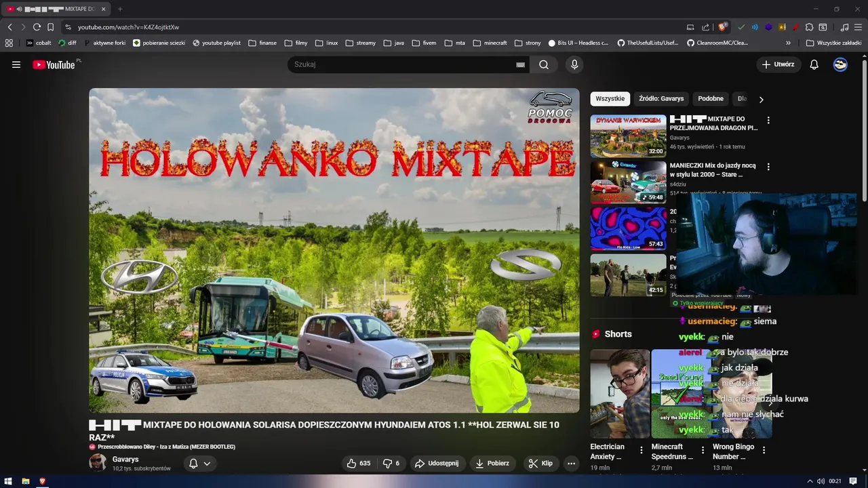
Task: Click the HOLOWANKO MIXTAPE video player
Action: (334, 250)
